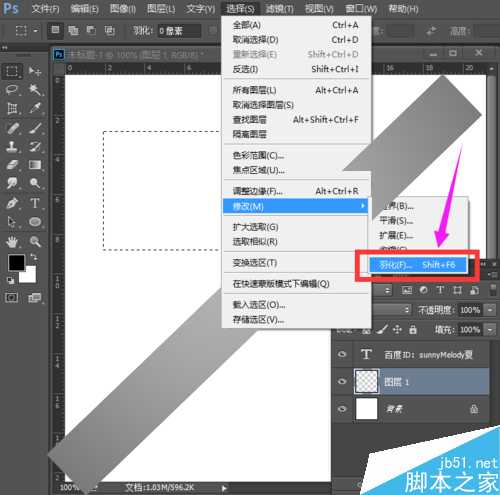Open the layer blend mode dropdown
Image resolution: width=500 pixels, height=495 pixels.
407,310
